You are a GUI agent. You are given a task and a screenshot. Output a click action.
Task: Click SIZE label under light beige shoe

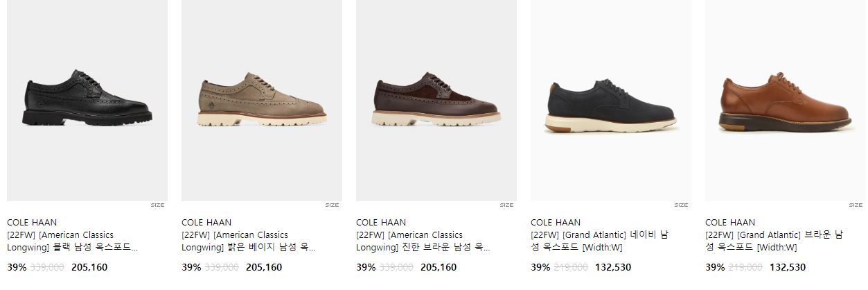(332, 205)
